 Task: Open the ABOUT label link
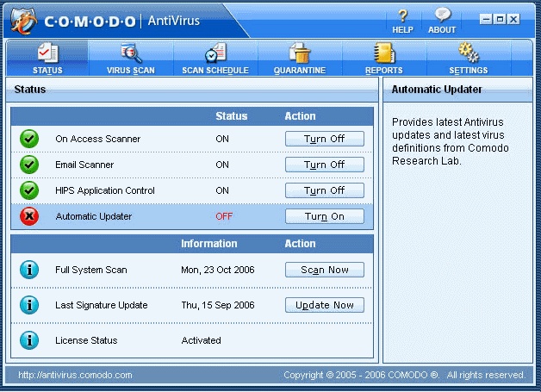[x=442, y=30]
